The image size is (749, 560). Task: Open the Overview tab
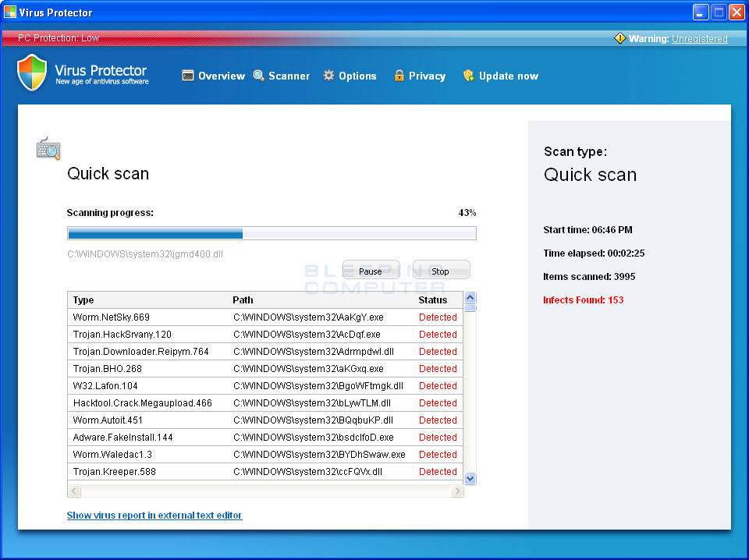point(214,76)
